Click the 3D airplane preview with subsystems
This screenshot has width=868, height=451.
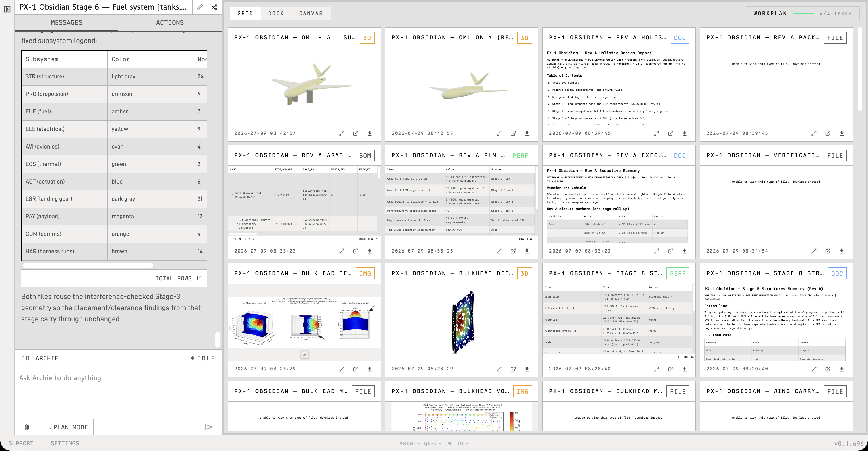click(304, 86)
